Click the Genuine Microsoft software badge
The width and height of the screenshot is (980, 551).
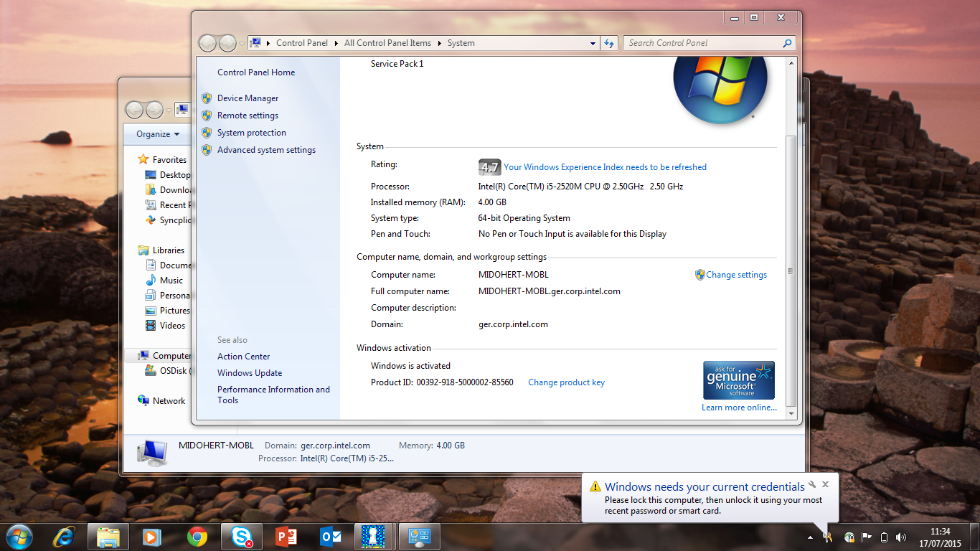[x=739, y=380]
